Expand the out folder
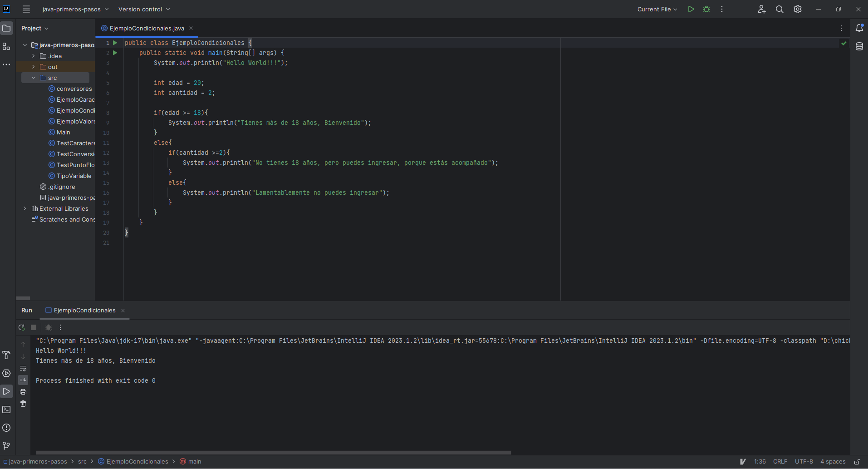 click(34, 67)
